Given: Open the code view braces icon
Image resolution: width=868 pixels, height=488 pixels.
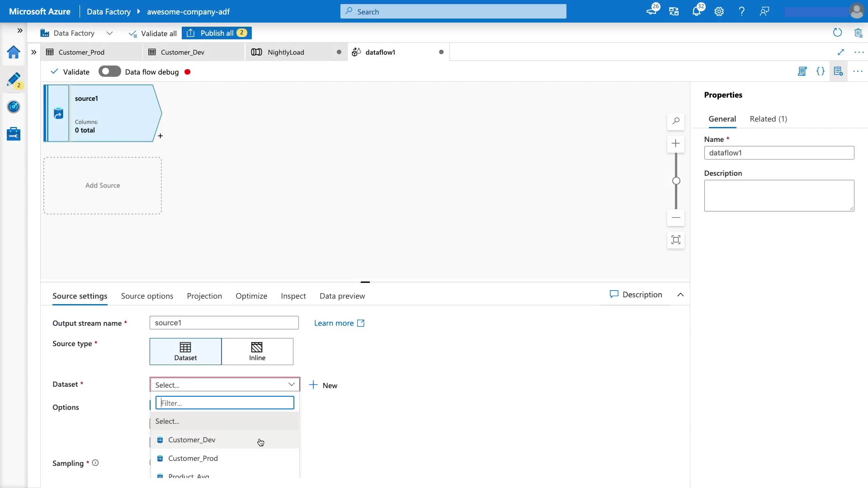Looking at the screenshot, I should 820,71.
